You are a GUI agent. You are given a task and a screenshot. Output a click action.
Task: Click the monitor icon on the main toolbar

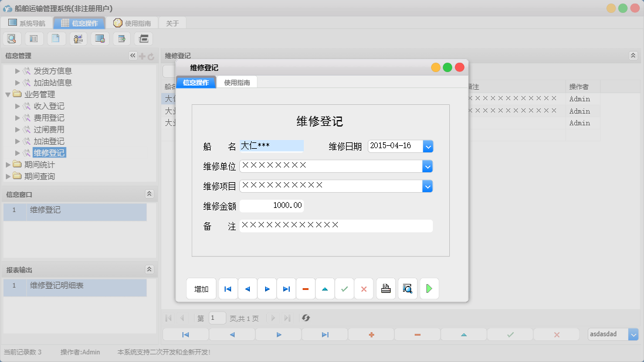(99, 38)
